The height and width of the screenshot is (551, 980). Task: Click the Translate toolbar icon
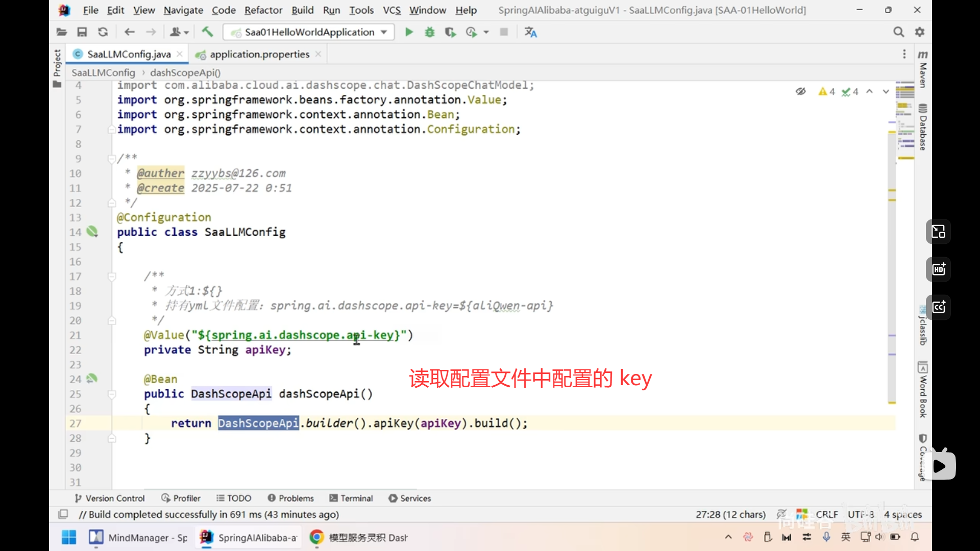pos(530,32)
